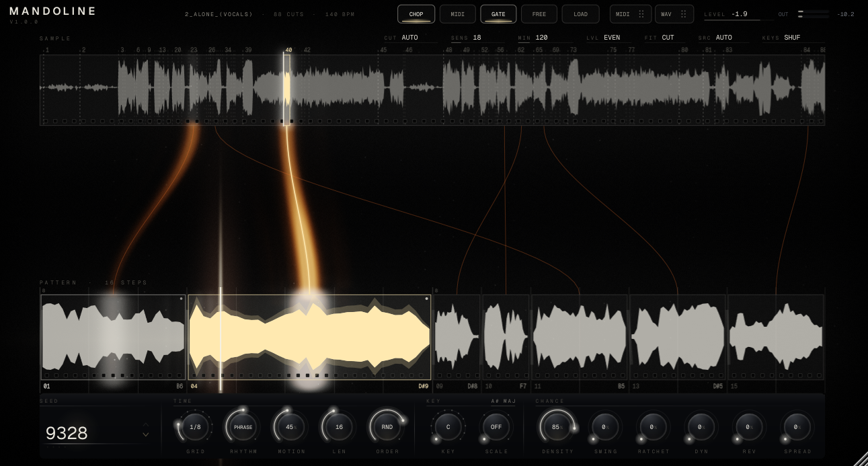The image size is (868, 466).
Task: Click the SPREAD knob at 0%
Action: [x=797, y=427]
